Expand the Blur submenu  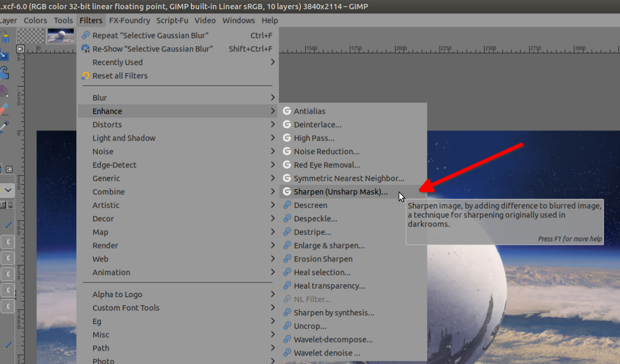pos(178,98)
